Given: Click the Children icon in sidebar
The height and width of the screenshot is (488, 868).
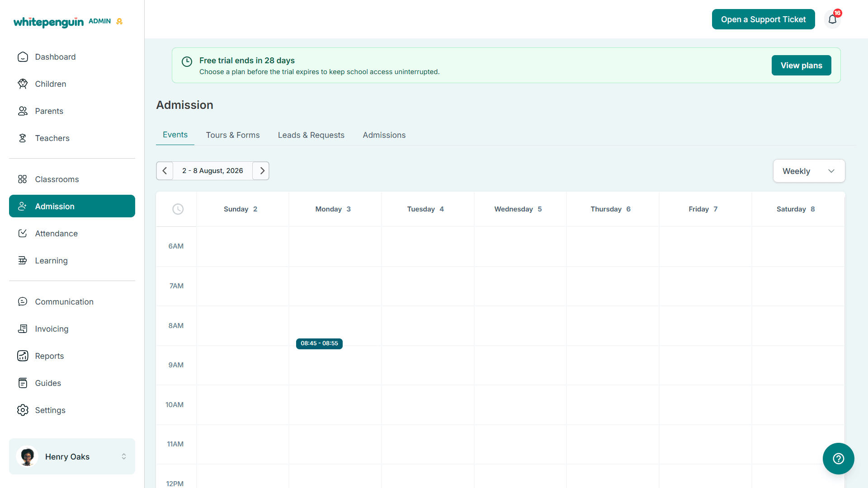Looking at the screenshot, I should click(23, 84).
